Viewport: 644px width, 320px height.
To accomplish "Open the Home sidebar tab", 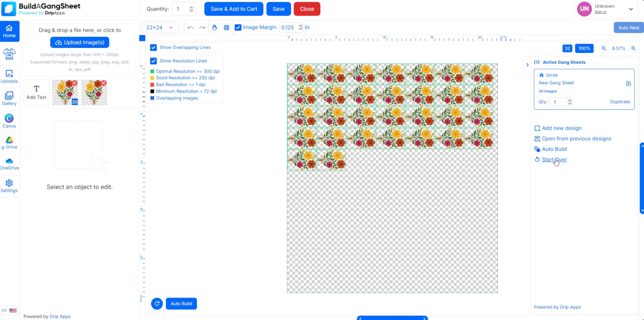I will (10, 31).
